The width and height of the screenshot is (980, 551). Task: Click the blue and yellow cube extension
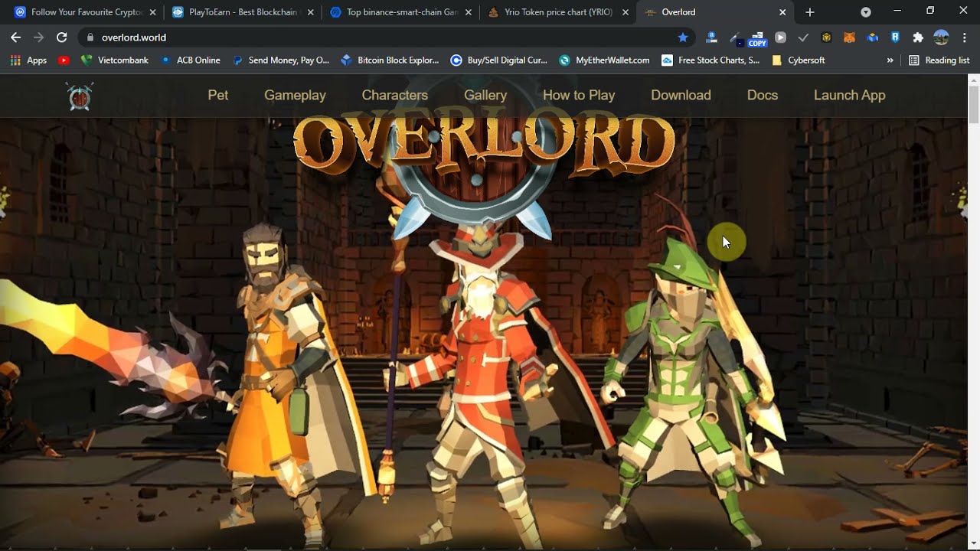point(872,37)
